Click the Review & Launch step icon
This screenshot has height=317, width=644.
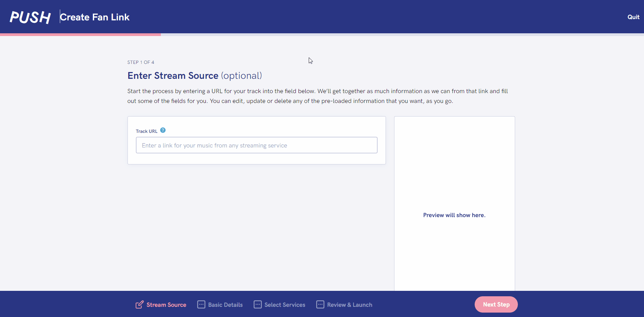(x=320, y=305)
